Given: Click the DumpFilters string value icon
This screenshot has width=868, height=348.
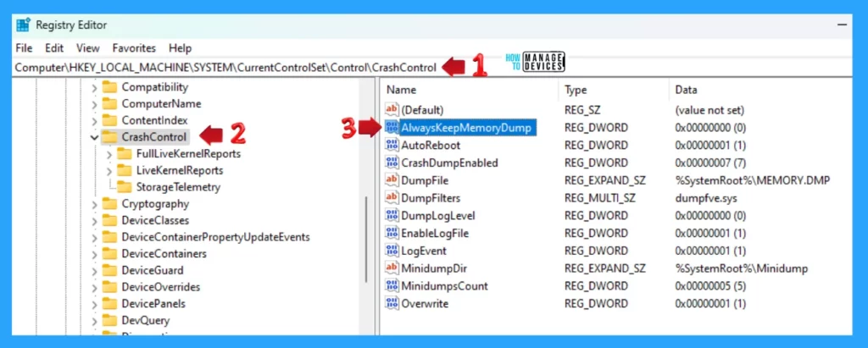Looking at the screenshot, I should 392,198.
